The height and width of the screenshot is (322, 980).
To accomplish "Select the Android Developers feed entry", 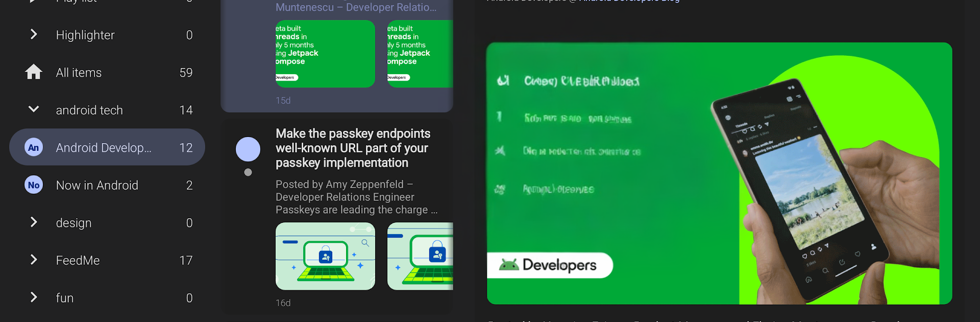I will 104,148.
